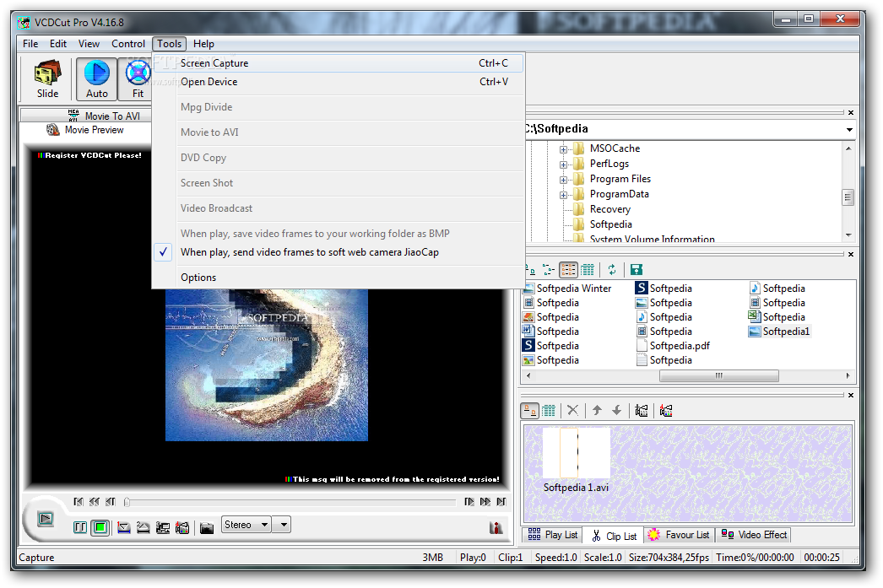Click the red info icon in player bar
Screen dimensions: 883x588
[x=496, y=527]
